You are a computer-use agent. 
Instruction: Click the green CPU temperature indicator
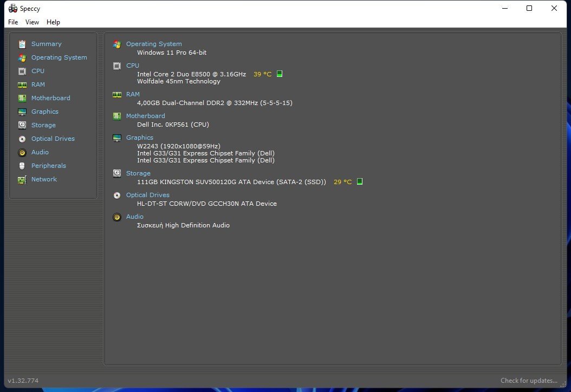tap(280, 74)
